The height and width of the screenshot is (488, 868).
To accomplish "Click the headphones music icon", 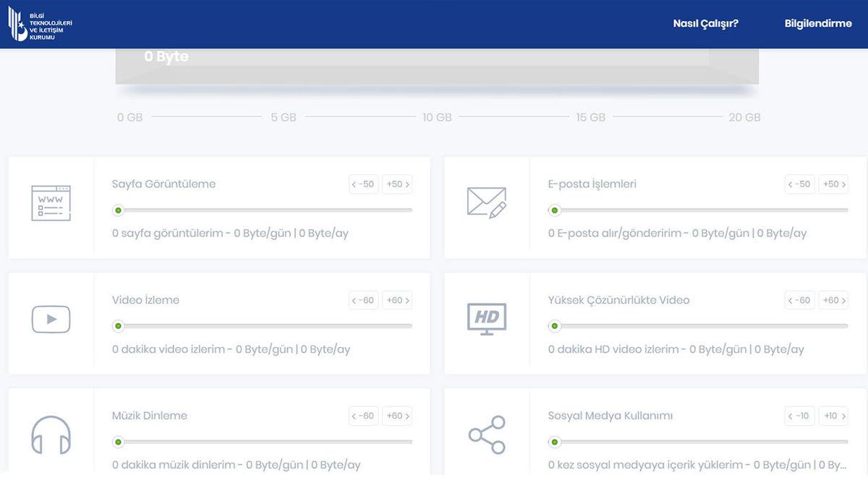I will click(x=51, y=435).
